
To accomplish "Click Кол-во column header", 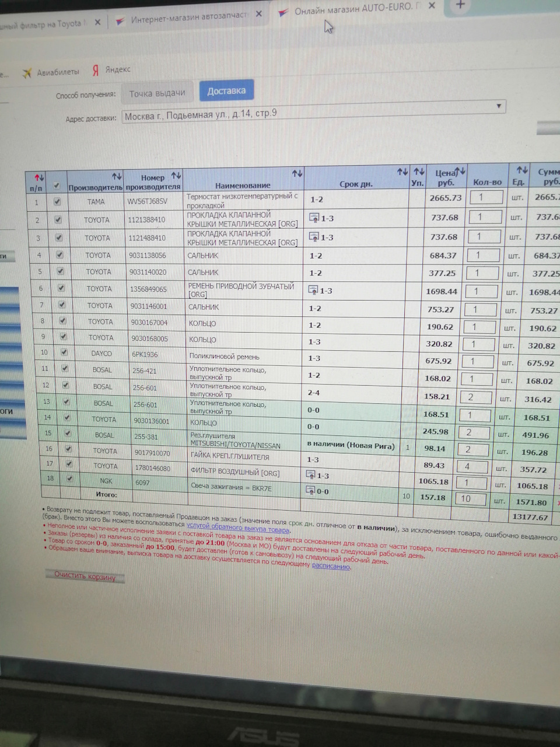I will click(487, 181).
